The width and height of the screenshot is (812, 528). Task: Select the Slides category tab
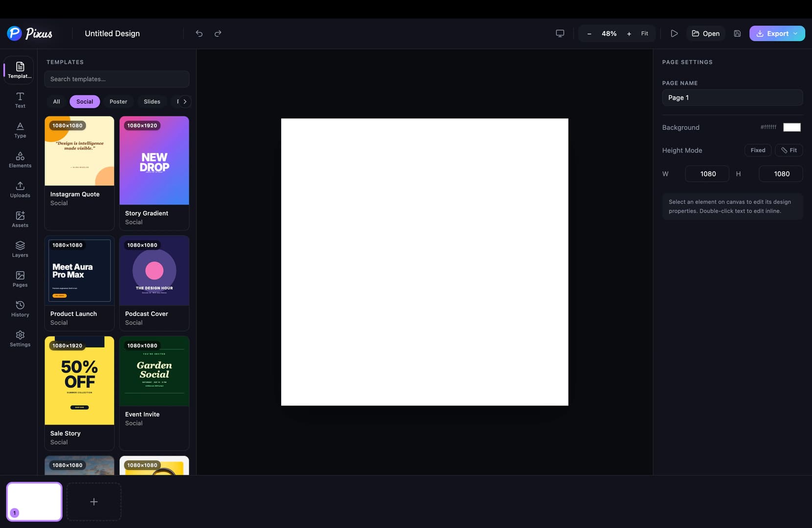tap(152, 101)
